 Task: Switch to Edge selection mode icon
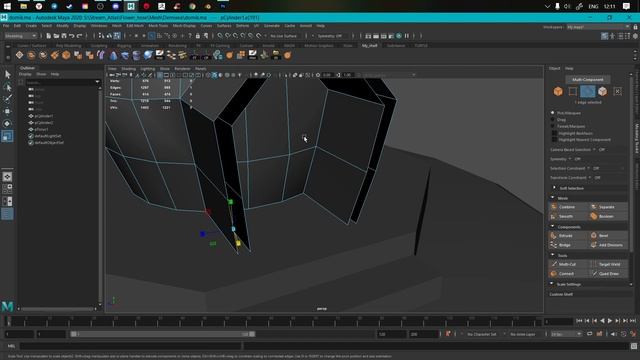(588, 91)
